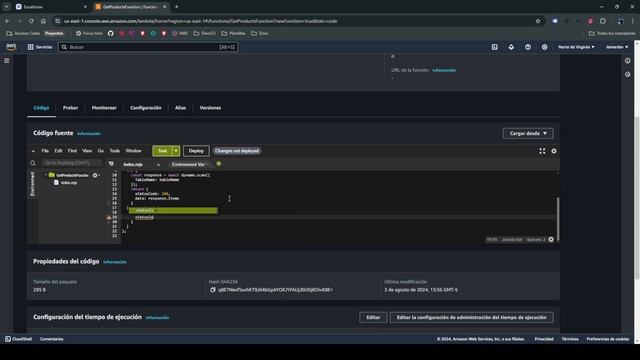640x360 pixels.
Task: Switch to the Alias tab
Action: click(180, 108)
